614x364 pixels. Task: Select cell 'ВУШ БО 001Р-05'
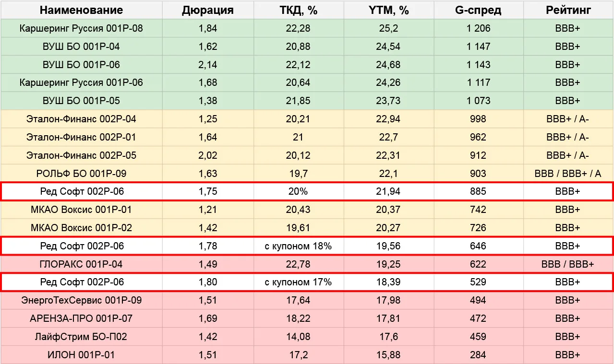81,101
